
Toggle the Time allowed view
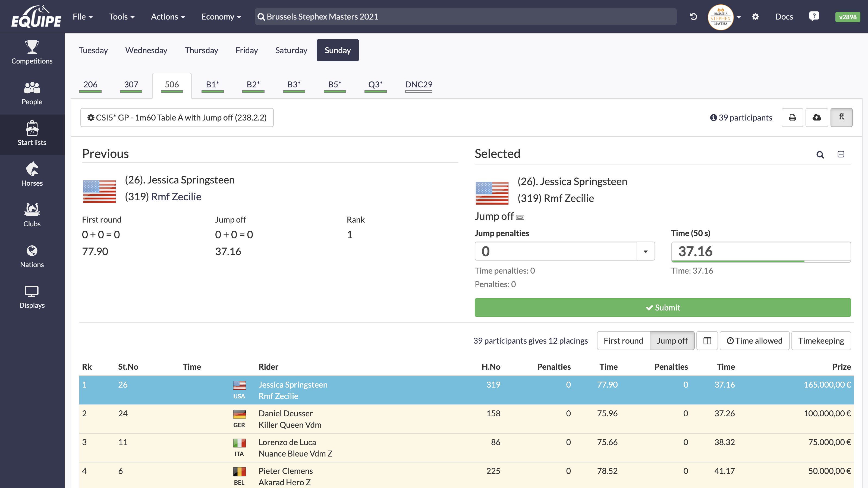point(755,340)
